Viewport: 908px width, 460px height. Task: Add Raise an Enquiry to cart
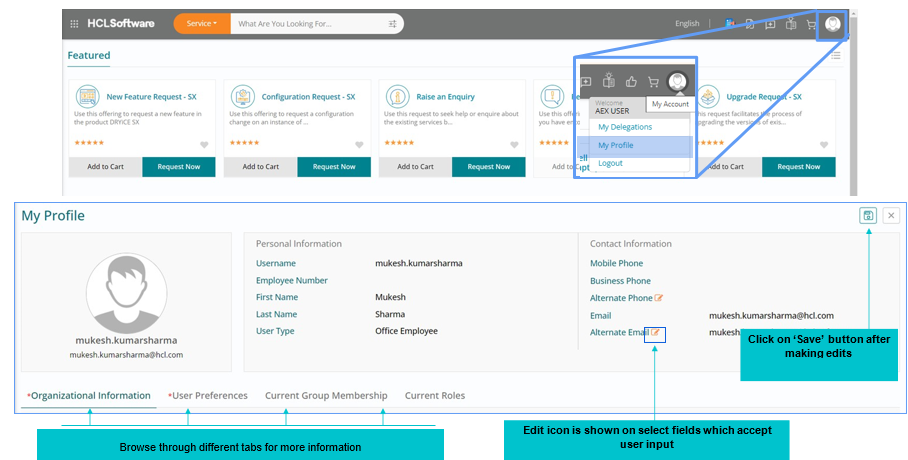[x=415, y=167]
